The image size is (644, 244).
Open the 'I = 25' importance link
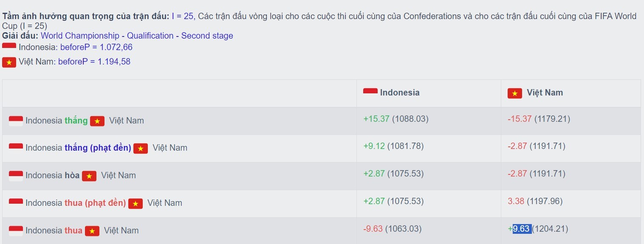tap(183, 16)
